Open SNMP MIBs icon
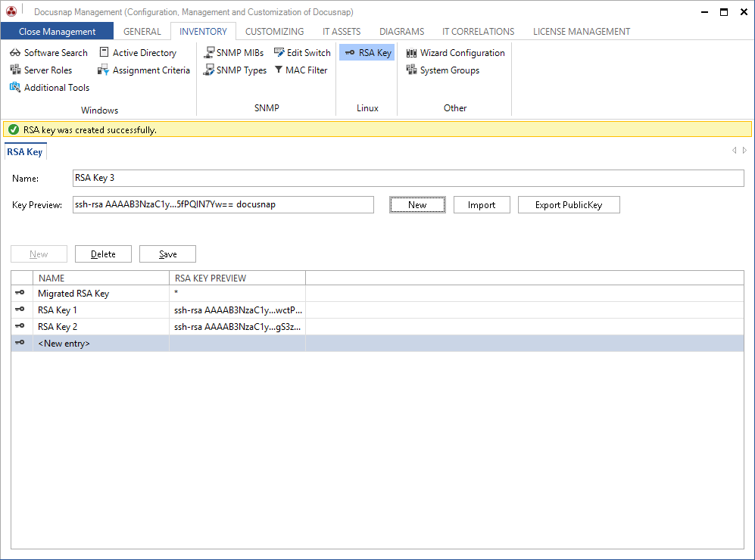755x560 pixels. point(209,52)
